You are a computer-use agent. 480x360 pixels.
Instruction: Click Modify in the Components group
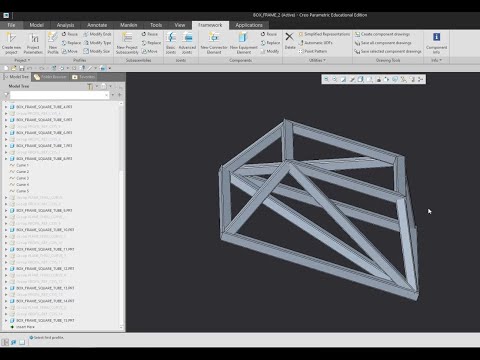point(270,51)
